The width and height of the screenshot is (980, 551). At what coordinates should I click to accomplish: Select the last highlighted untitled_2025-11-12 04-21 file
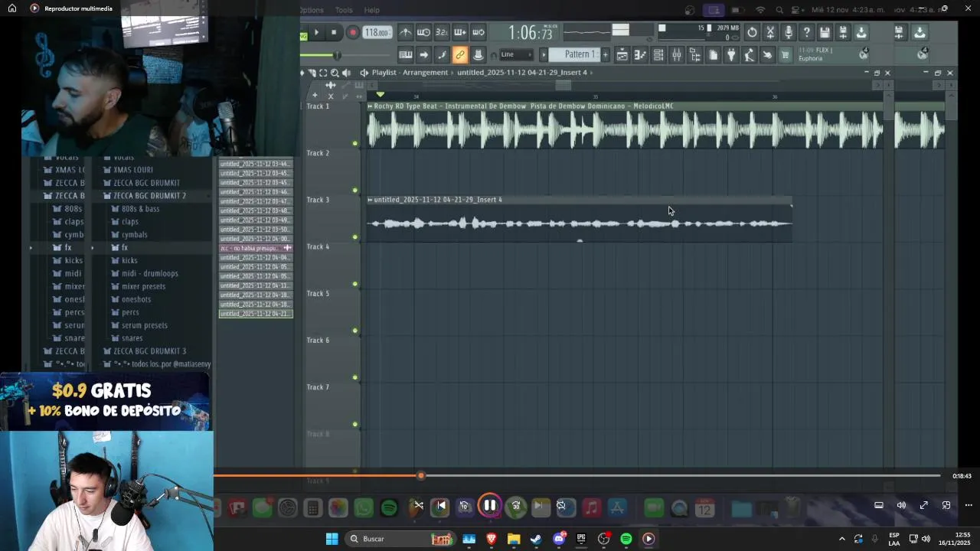(x=256, y=314)
